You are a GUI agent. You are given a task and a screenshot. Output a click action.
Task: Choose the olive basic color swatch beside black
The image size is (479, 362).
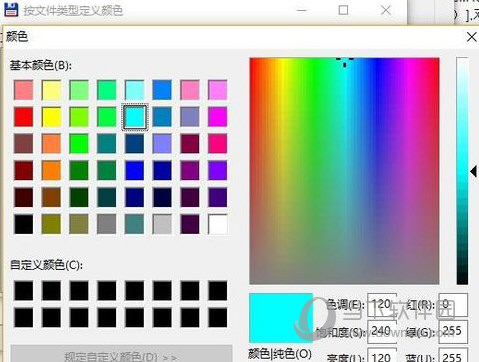point(51,224)
